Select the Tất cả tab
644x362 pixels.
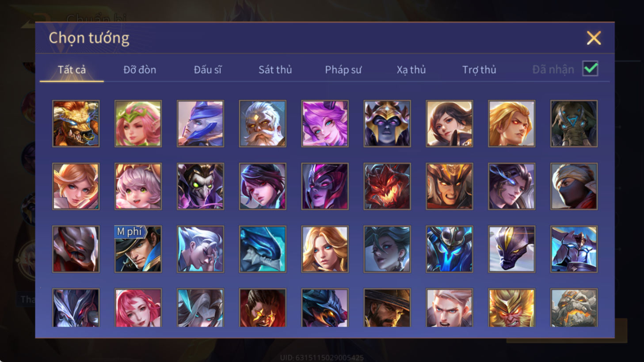click(x=72, y=70)
